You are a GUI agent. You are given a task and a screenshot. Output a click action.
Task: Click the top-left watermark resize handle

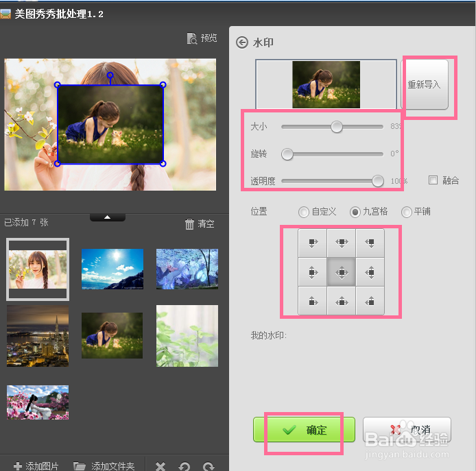tap(57, 85)
